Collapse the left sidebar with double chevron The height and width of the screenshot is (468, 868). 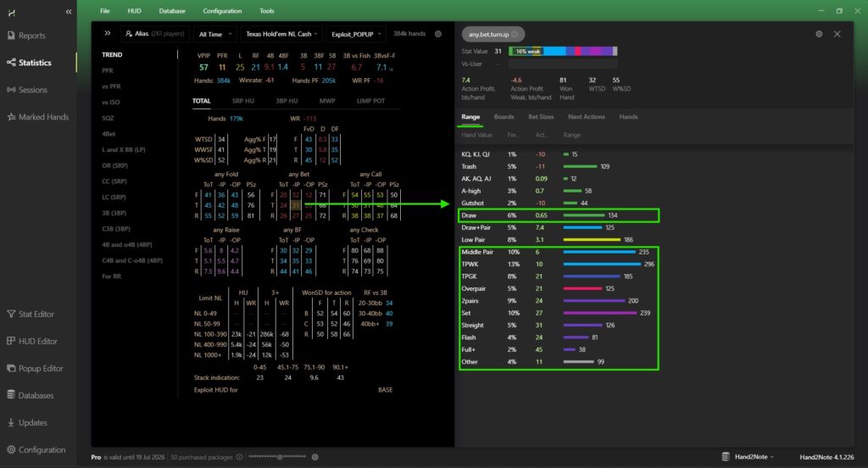pyautogui.click(x=108, y=33)
